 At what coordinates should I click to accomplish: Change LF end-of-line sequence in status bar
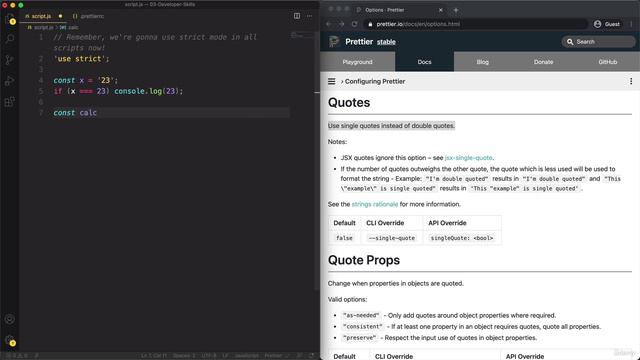click(225, 356)
